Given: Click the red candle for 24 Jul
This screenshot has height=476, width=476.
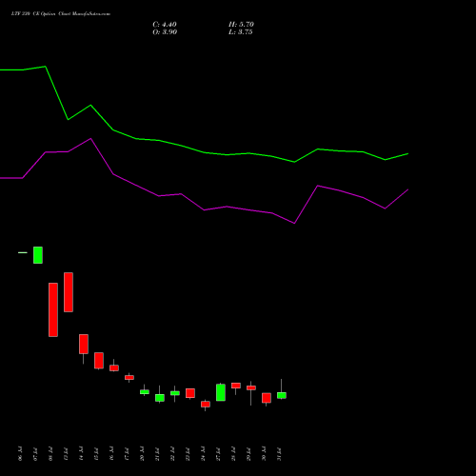Looking at the screenshot, I should (206, 405).
